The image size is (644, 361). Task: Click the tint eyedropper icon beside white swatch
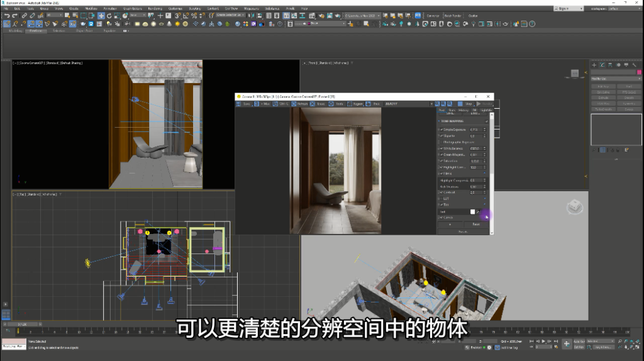pyautogui.click(x=478, y=212)
